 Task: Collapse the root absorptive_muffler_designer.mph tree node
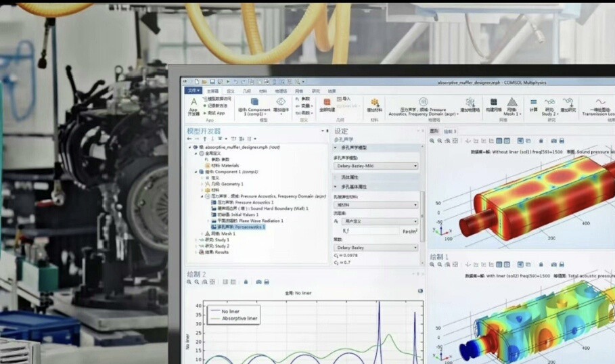pyautogui.click(x=190, y=147)
